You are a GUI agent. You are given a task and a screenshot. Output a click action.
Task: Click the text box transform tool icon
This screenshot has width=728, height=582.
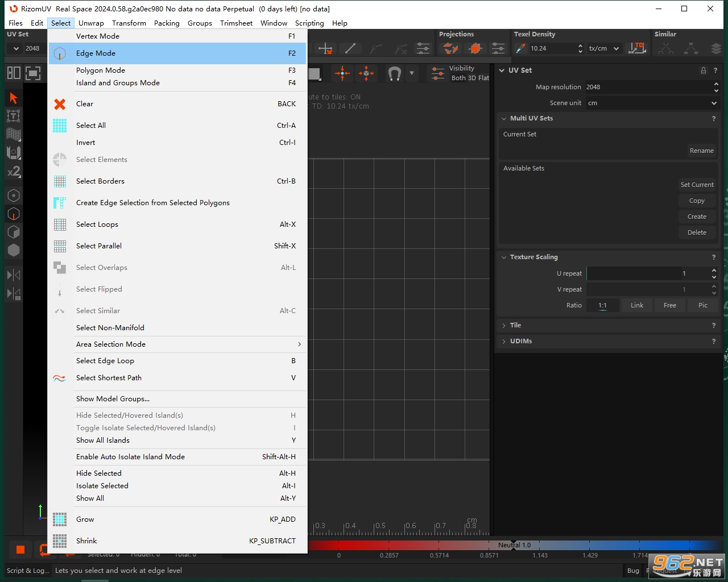(14, 116)
